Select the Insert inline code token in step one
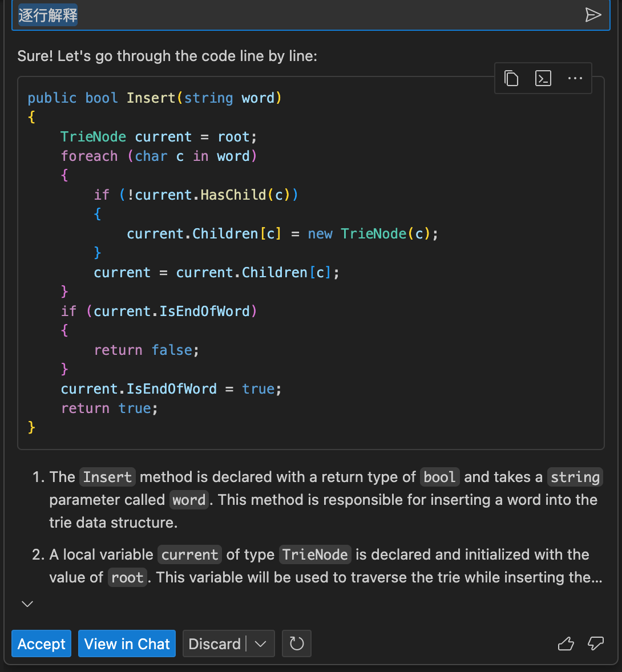The width and height of the screenshot is (622, 672). coord(107,477)
